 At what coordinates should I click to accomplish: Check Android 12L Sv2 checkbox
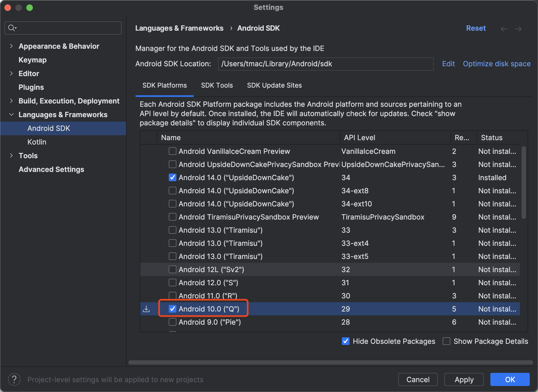[172, 269]
